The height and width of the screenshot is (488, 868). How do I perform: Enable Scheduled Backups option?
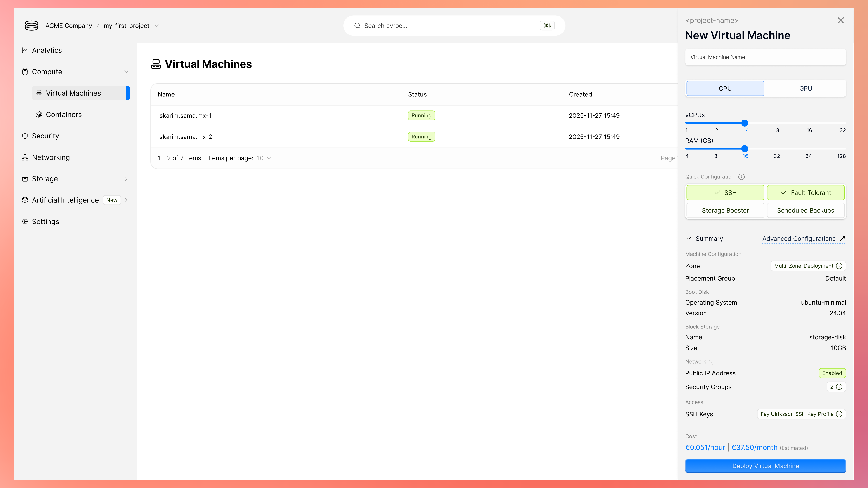click(805, 211)
